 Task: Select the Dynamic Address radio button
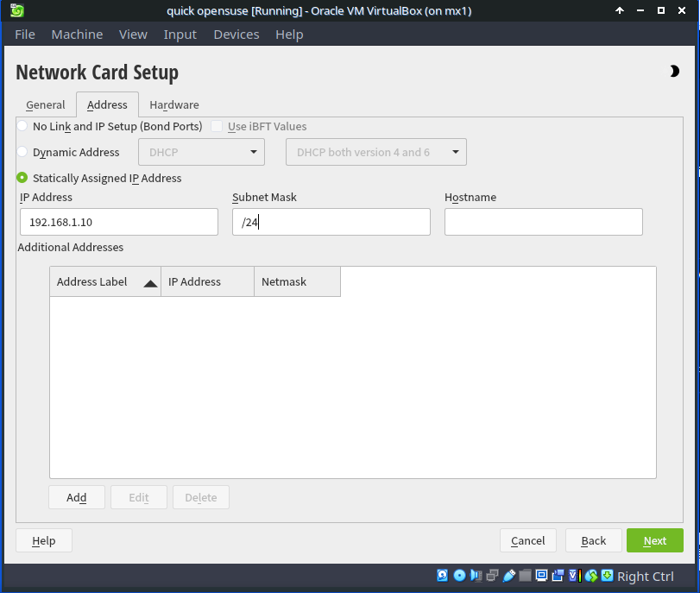[22, 152]
